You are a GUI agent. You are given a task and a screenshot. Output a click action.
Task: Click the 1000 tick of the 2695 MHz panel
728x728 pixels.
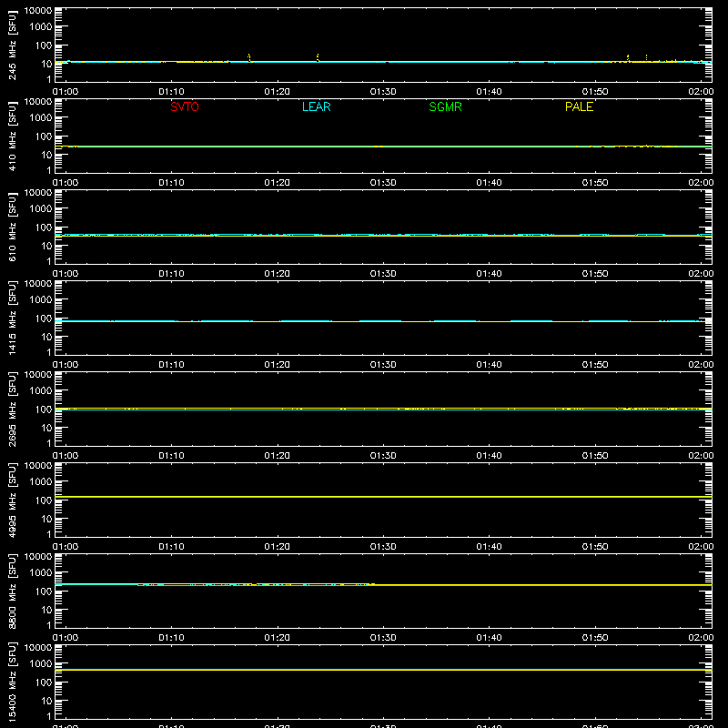pyautogui.click(x=41, y=391)
